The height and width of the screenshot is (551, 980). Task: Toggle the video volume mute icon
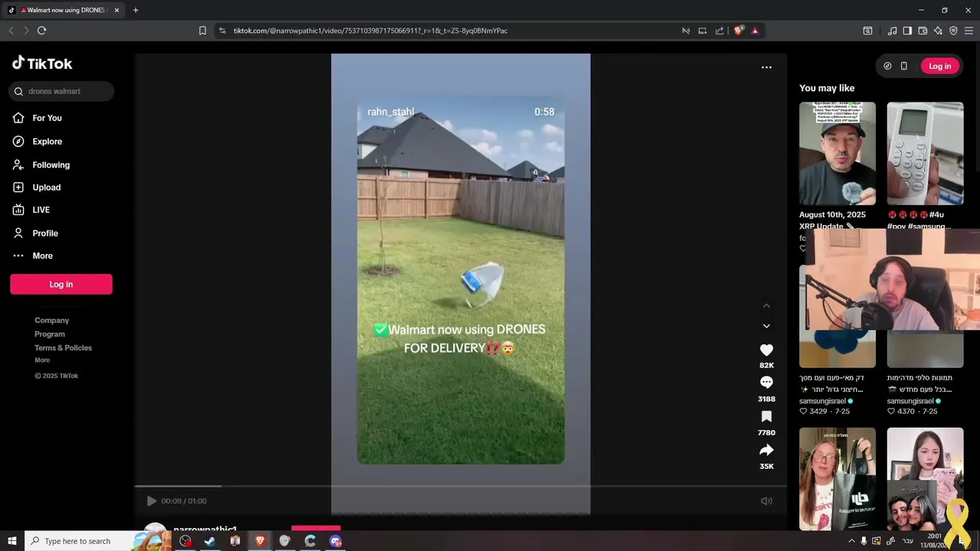click(x=766, y=501)
